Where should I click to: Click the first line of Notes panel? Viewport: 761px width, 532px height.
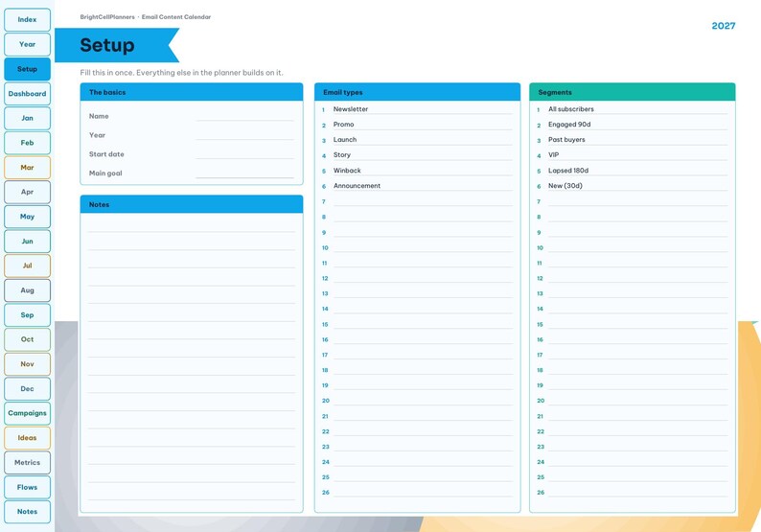pos(192,226)
